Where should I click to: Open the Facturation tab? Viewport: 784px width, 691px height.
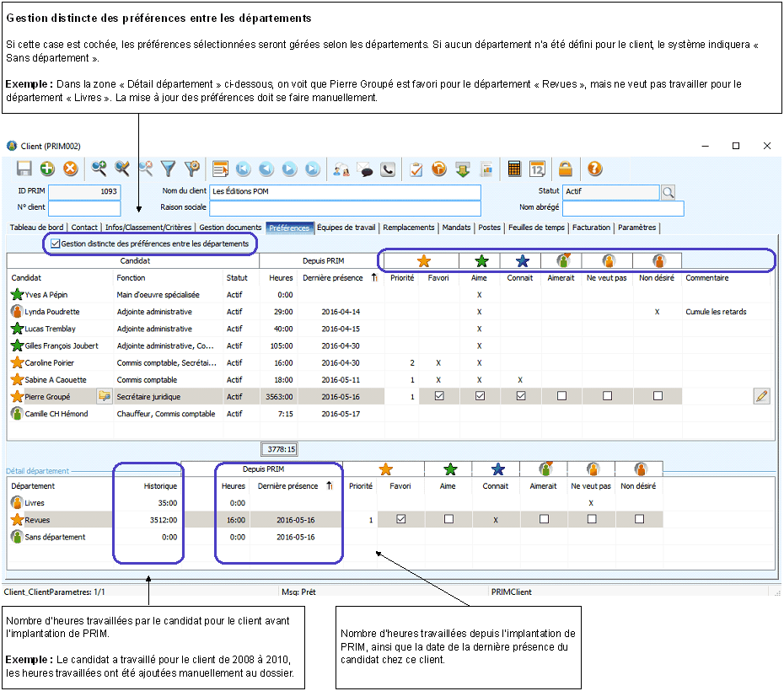point(591,228)
